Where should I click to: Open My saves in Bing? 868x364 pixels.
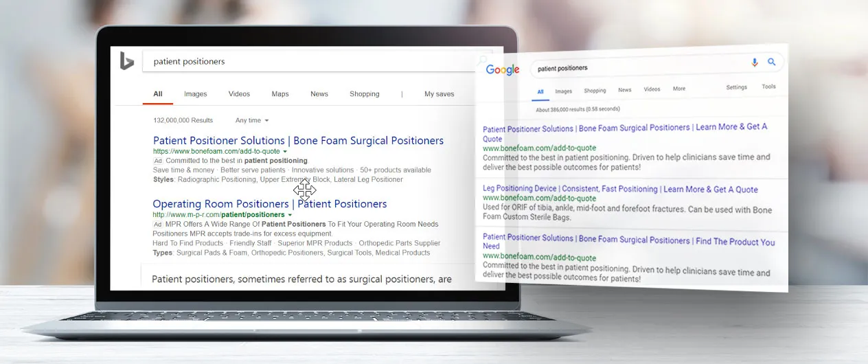pos(439,94)
